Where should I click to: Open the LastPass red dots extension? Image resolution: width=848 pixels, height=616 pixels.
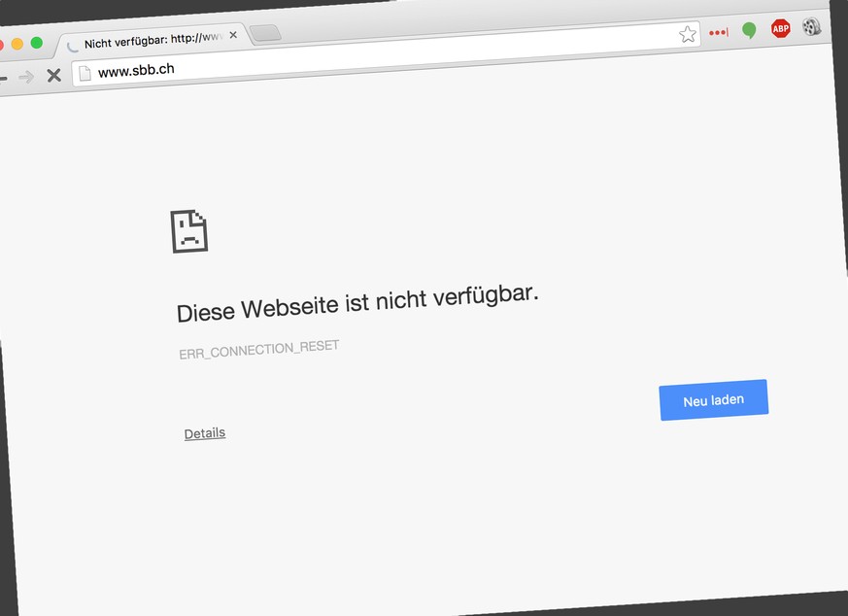719,32
